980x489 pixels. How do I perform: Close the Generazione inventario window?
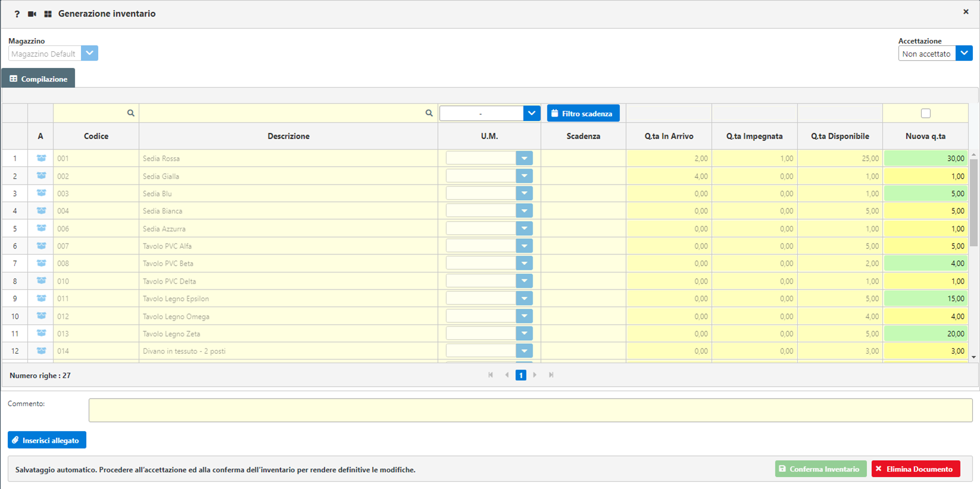[966, 12]
